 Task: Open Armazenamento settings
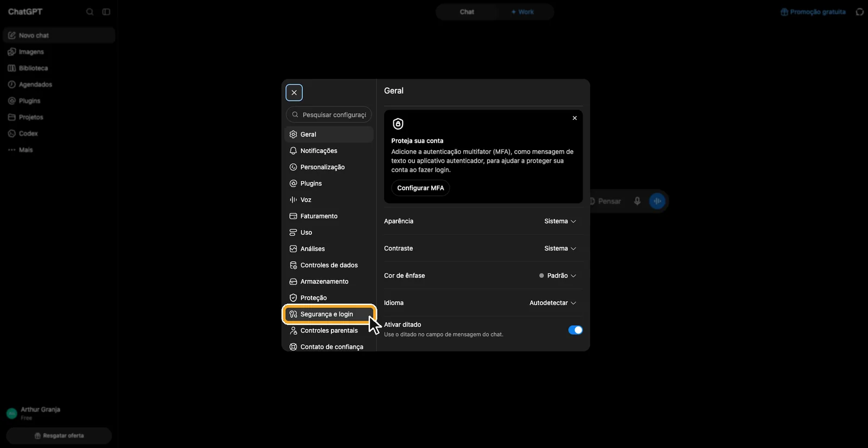click(x=329, y=281)
